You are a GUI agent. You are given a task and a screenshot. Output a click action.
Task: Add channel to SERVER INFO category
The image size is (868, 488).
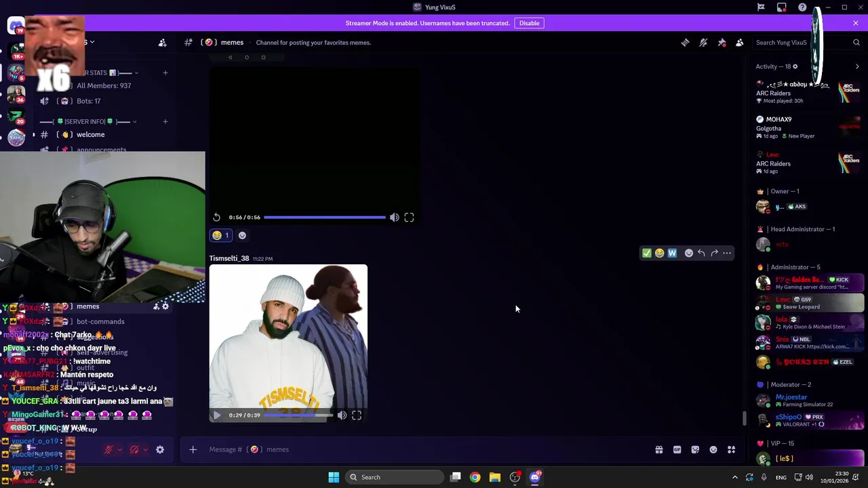tap(165, 121)
